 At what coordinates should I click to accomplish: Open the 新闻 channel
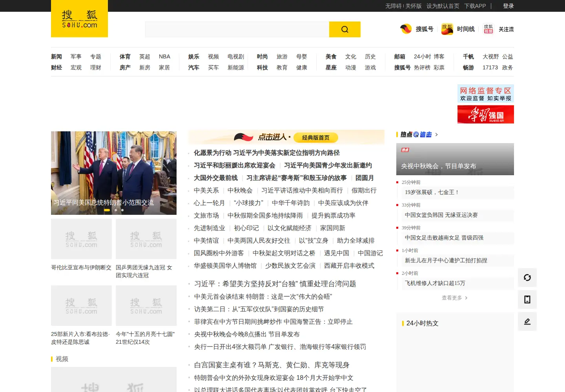[56, 56]
